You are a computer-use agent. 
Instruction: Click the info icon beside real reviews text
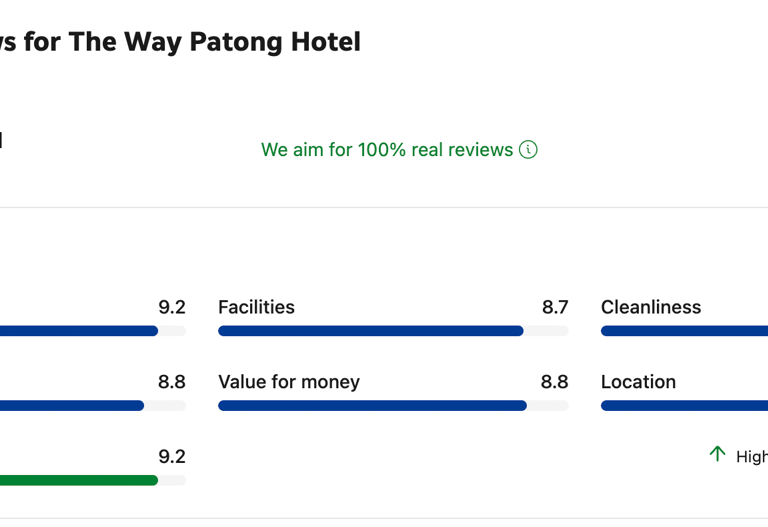coord(528,150)
